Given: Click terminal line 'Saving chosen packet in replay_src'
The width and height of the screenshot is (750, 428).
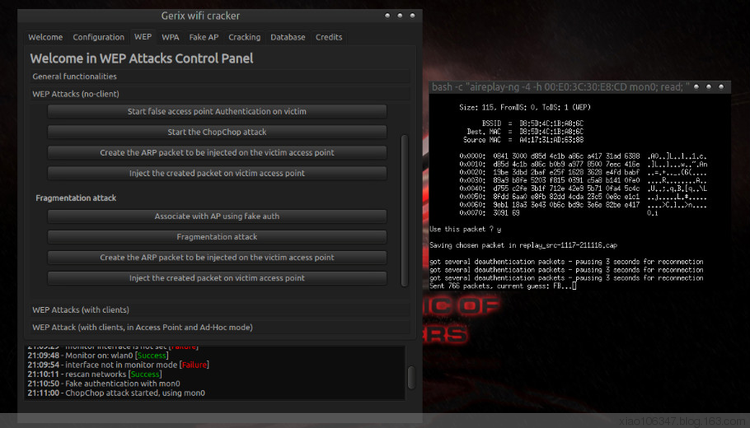Looking at the screenshot, I should (x=523, y=245).
